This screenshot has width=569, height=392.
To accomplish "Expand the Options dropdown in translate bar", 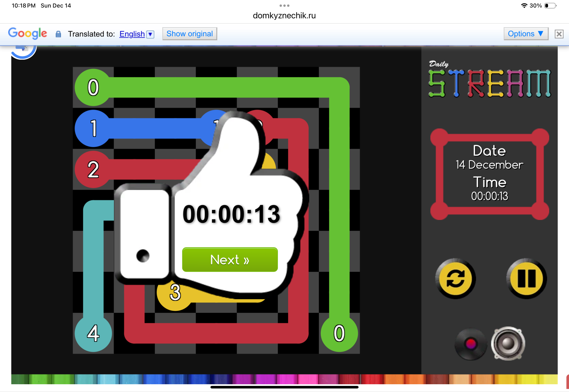I will [526, 34].
